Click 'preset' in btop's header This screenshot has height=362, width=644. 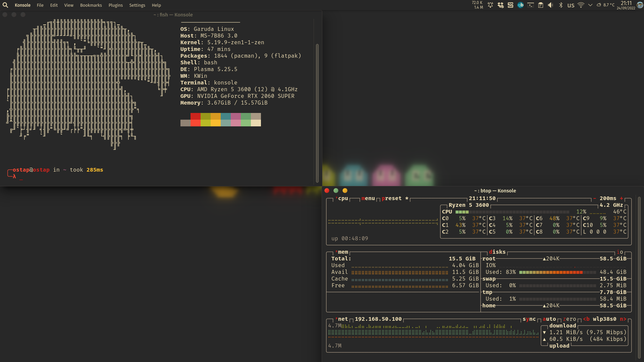click(x=391, y=198)
